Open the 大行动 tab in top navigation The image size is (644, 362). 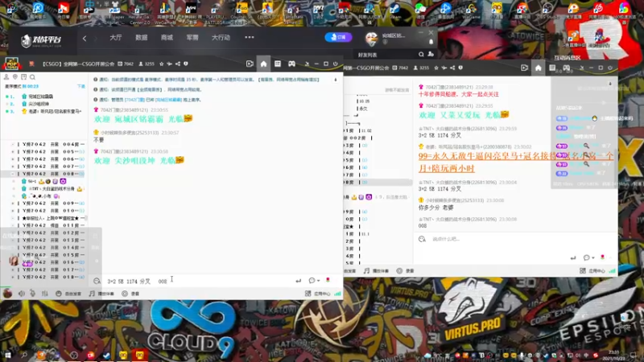coord(221,37)
